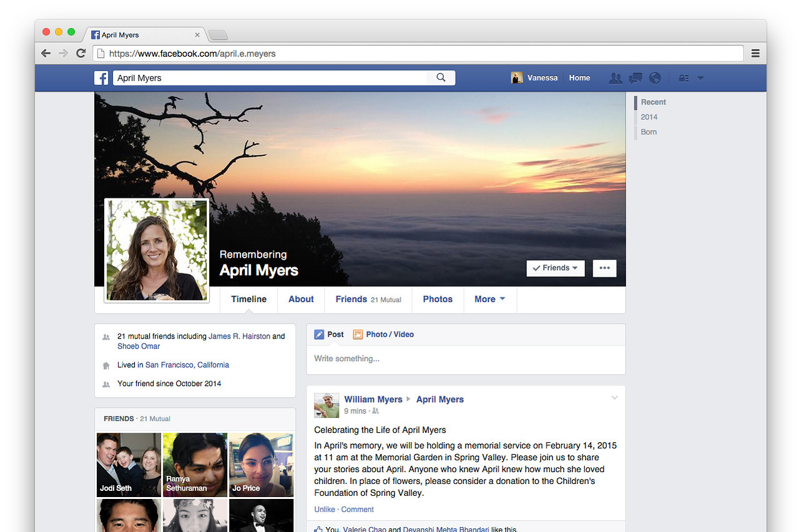
Task: Open the Friends status dropdown button
Action: [x=556, y=268]
